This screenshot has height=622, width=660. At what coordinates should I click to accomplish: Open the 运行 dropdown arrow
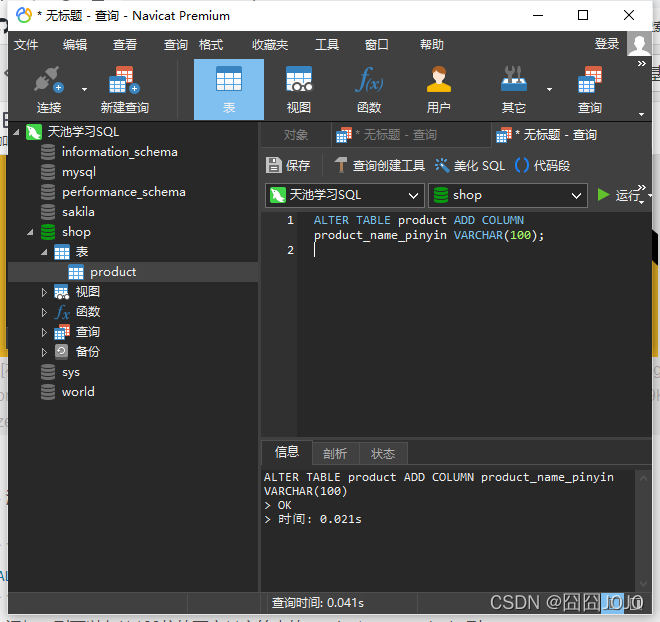pos(649,196)
